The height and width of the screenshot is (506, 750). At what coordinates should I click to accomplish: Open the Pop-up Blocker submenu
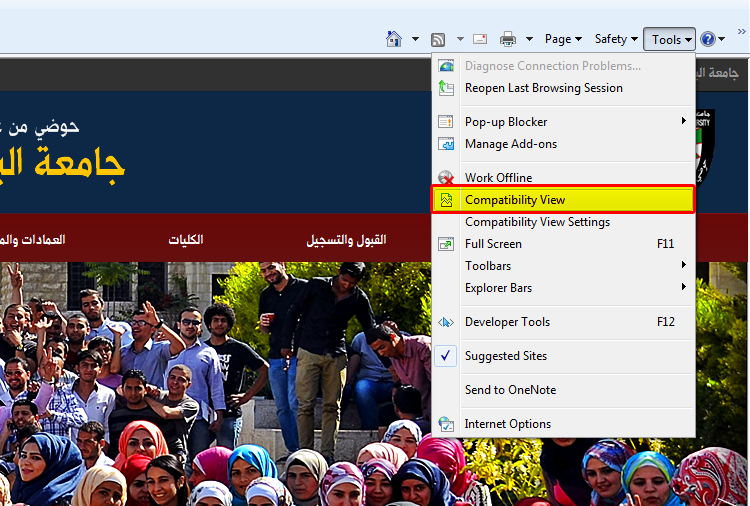click(x=563, y=122)
